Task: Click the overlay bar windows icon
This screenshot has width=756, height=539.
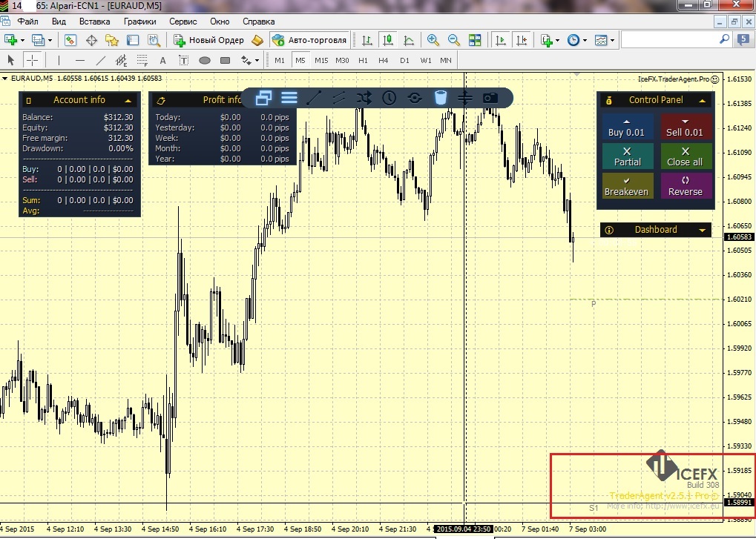Action: pos(263,98)
